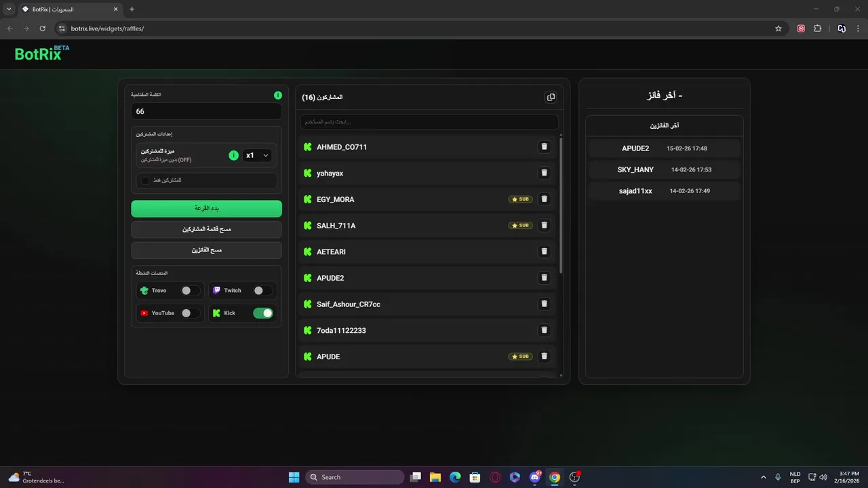Image resolution: width=868 pixels, height=488 pixels.
Task: Open weather widget on taskbar
Action: [x=36, y=477]
